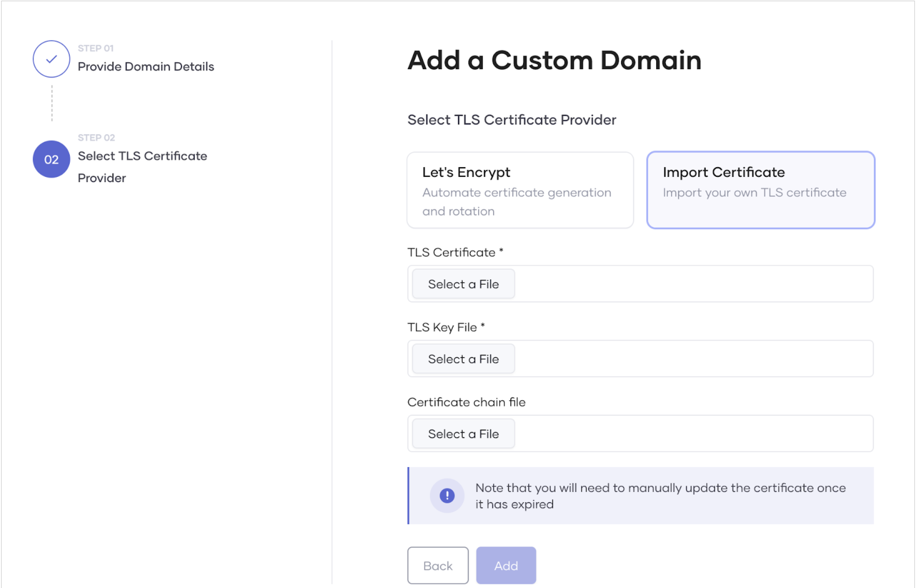Click the certificate expiry warning note text
This screenshot has width=916, height=588.
(x=660, y=495)
